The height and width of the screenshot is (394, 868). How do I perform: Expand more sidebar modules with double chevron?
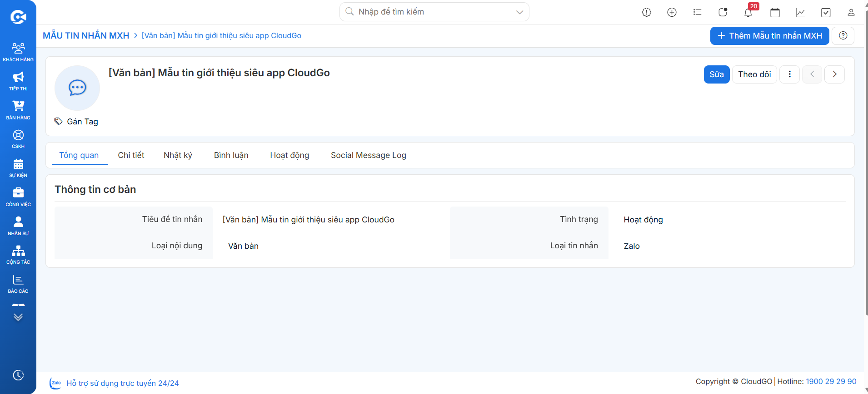(18, 317)
